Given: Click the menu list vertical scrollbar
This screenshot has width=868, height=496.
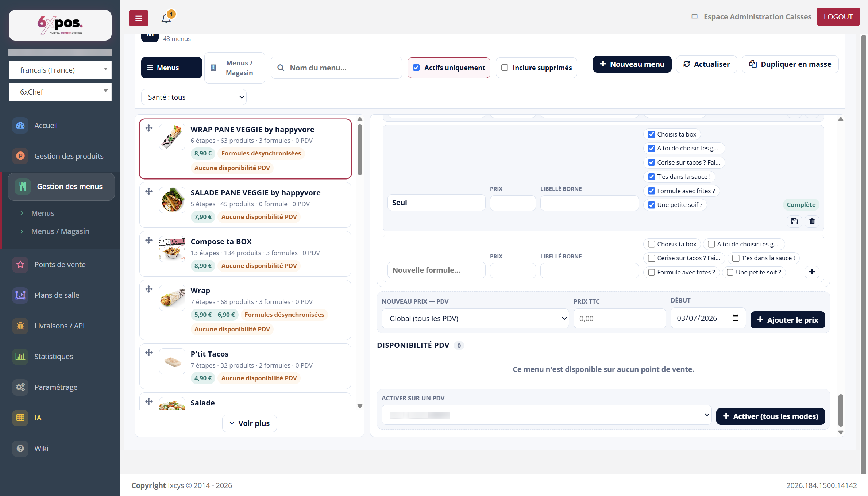Looking at the screenshot, I should pos(360,150).
